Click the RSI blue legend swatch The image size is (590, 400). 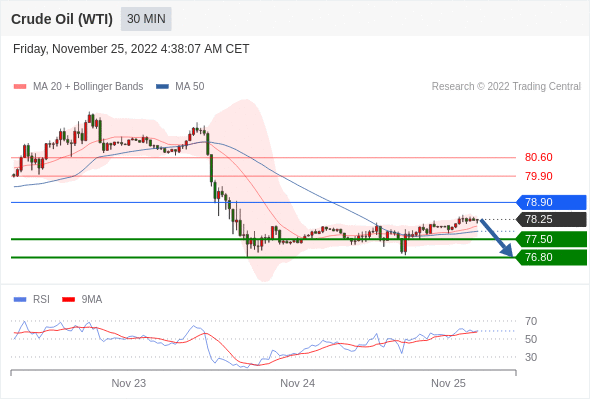click(20, 300)
